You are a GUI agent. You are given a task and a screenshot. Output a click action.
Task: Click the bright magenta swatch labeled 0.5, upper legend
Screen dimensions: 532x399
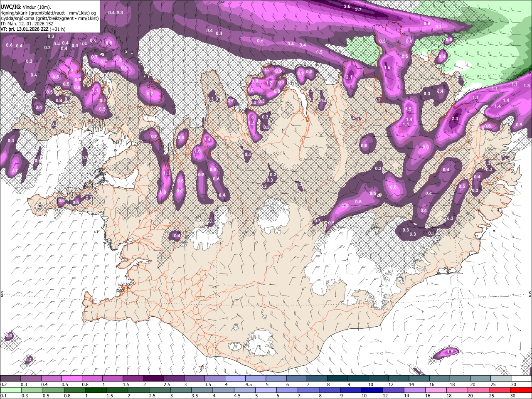tap(71, 379)
